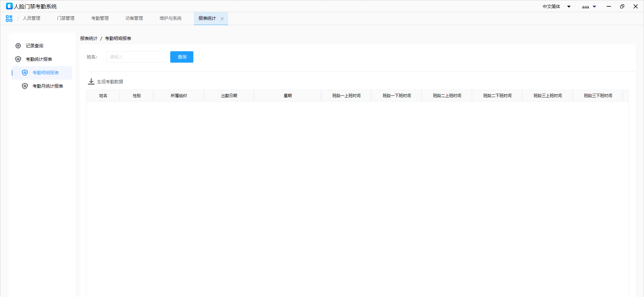Viewport: 644px width, 297px height.
Task: Close the 报表统计 tab
Action: (x=222, y=19)
